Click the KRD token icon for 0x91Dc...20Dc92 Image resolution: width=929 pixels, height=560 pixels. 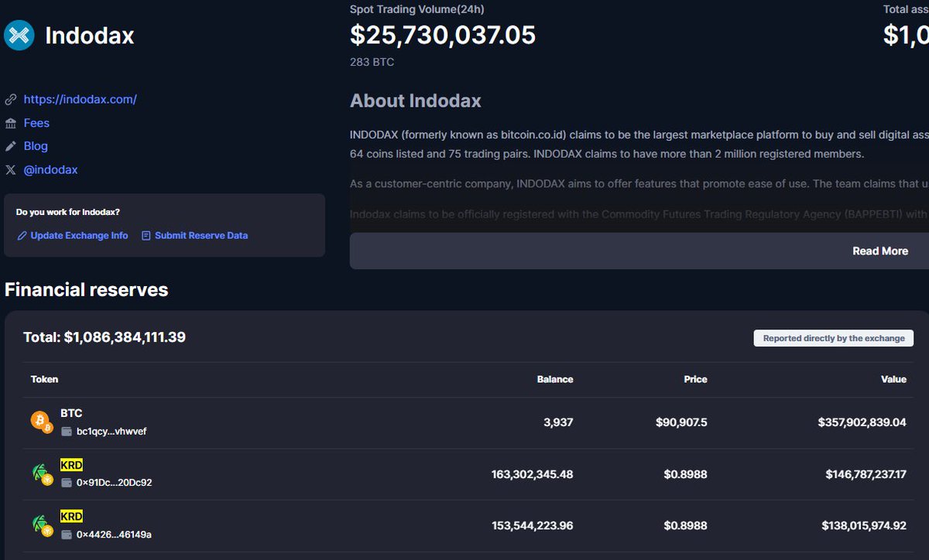pos(41,473)
